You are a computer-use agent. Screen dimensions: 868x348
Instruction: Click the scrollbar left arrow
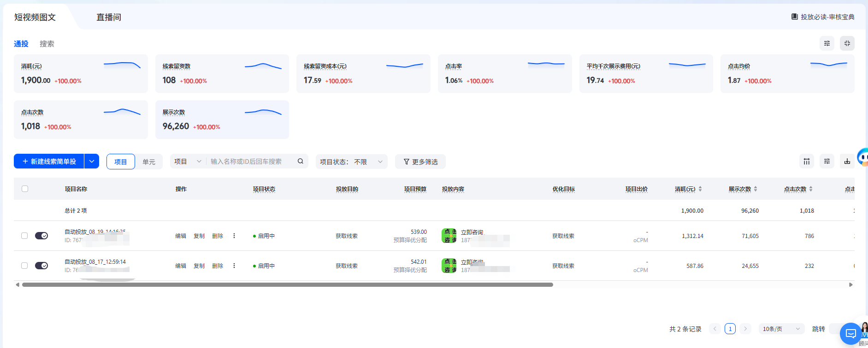point(18,284)
